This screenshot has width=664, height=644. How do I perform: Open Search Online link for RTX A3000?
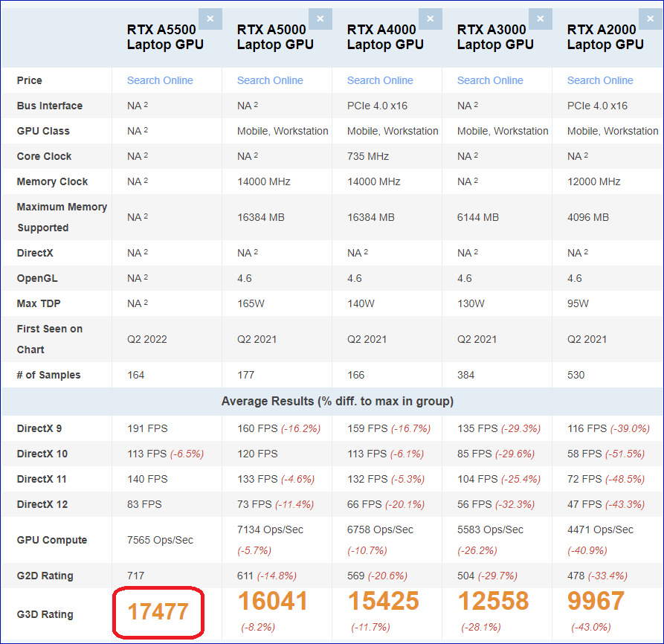(490, 80)
